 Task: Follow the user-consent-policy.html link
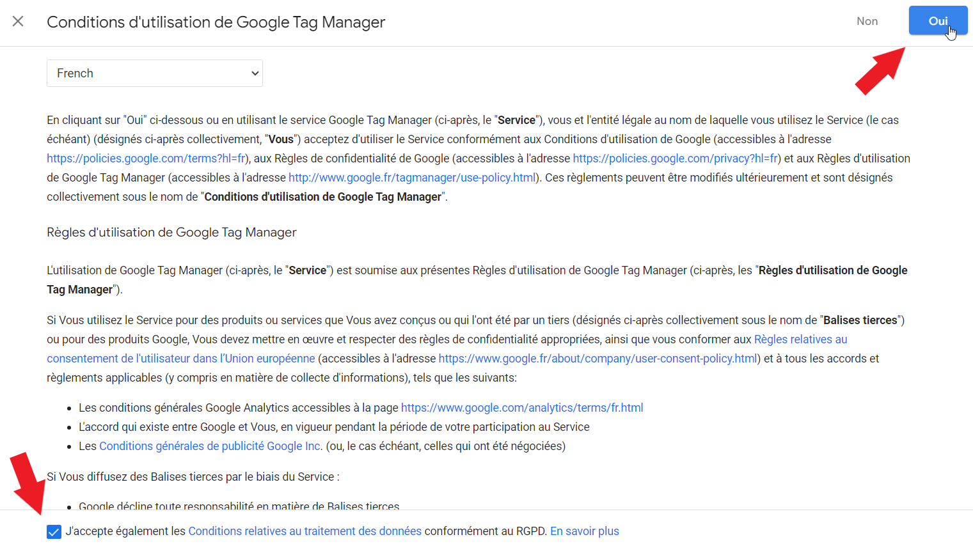(x=597, y=359)
